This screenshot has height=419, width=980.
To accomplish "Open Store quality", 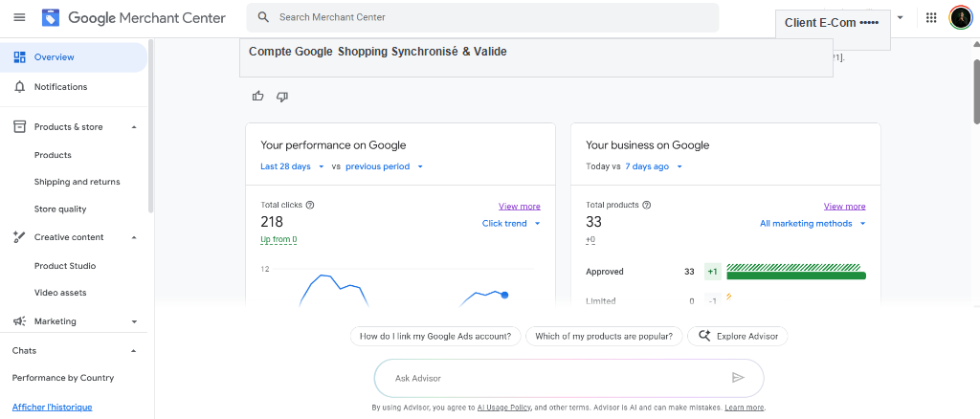I will [x=60, y=209].
